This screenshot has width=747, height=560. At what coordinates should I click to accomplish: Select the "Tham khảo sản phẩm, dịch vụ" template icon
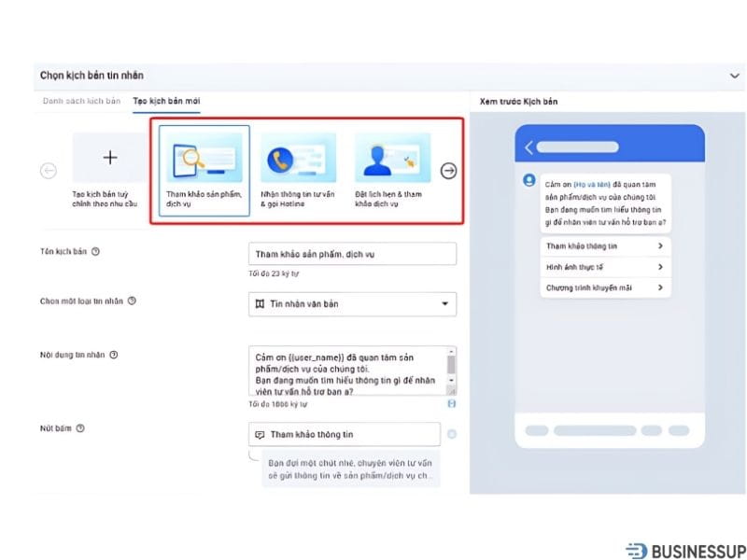tap(204, 159)
